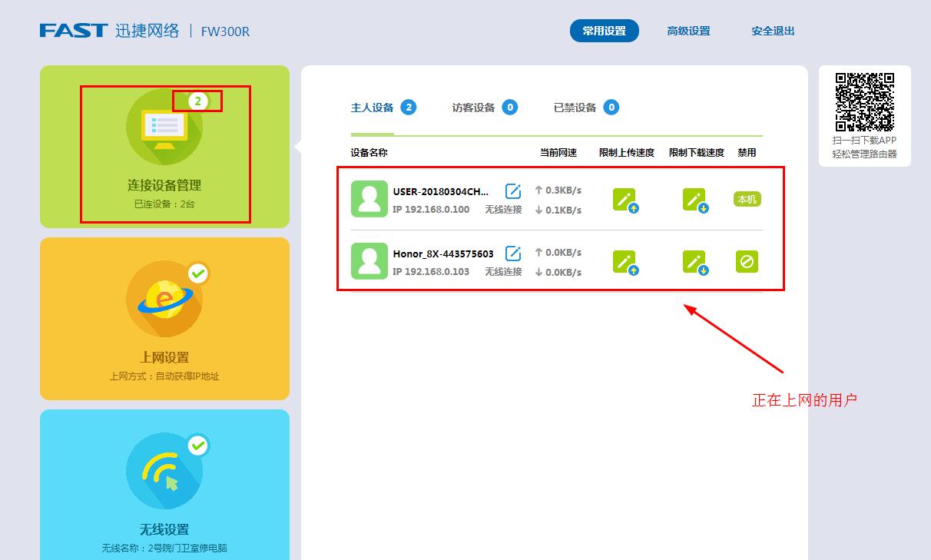Viewport: 931px width, 560px height.
Task: Switch to 高级设置 section
Action: [x=687, y=31]
